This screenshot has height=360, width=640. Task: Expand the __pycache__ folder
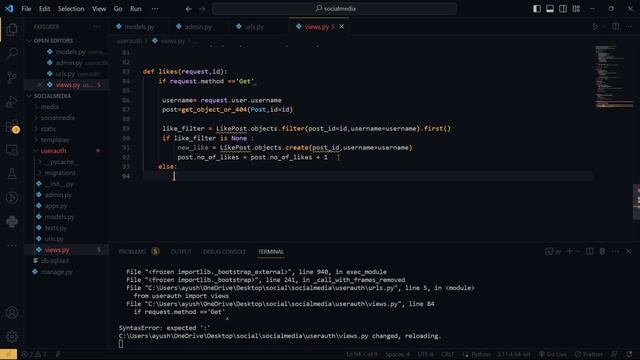click(61, 162)
